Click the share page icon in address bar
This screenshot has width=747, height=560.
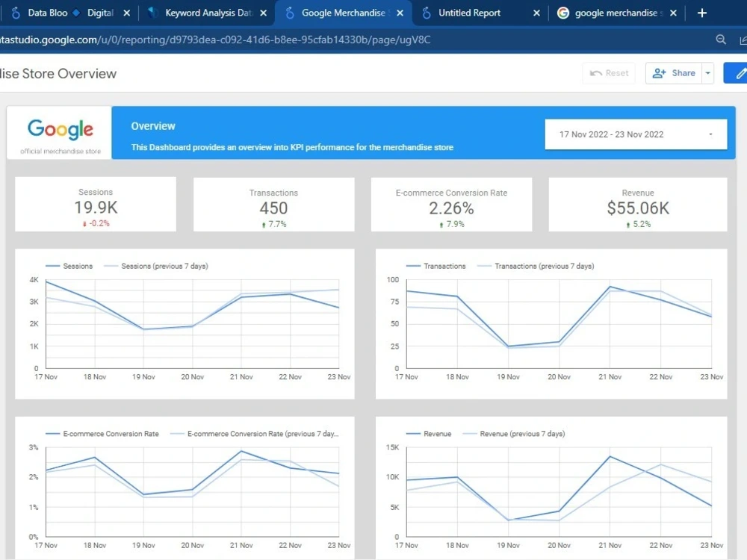tap(743, 40)
